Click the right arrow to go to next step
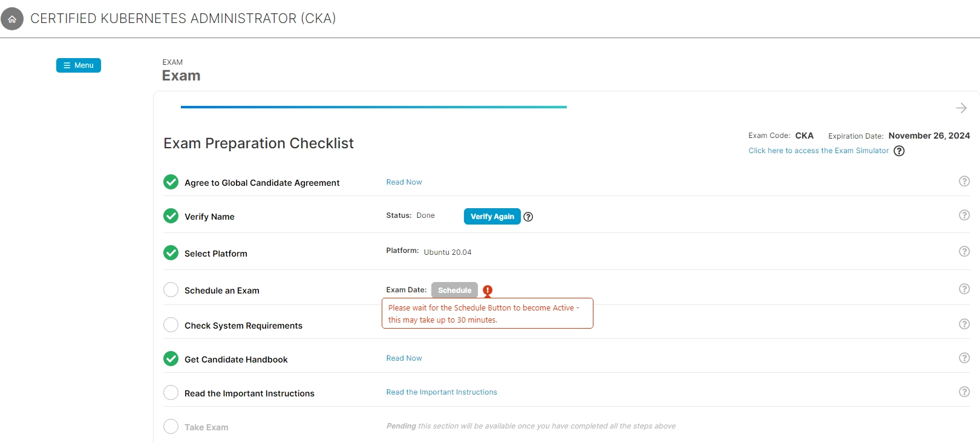 point(961,108)
